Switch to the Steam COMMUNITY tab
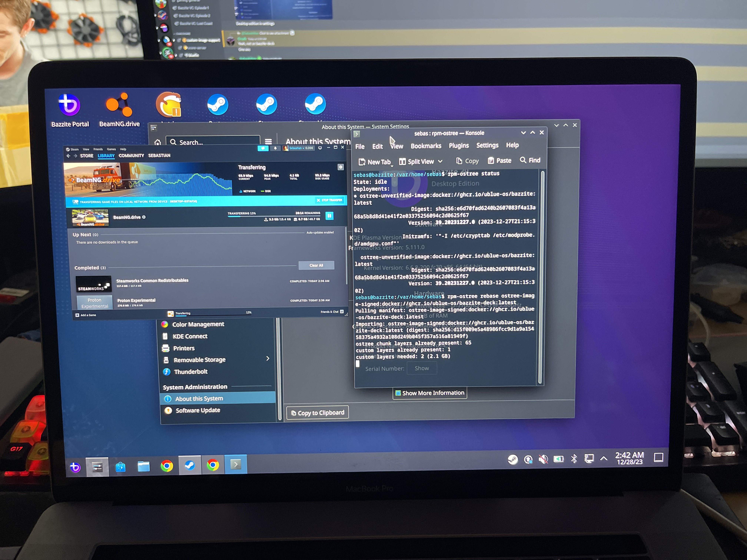The width and height of the screenshot is (747, 560). [131, 156]
